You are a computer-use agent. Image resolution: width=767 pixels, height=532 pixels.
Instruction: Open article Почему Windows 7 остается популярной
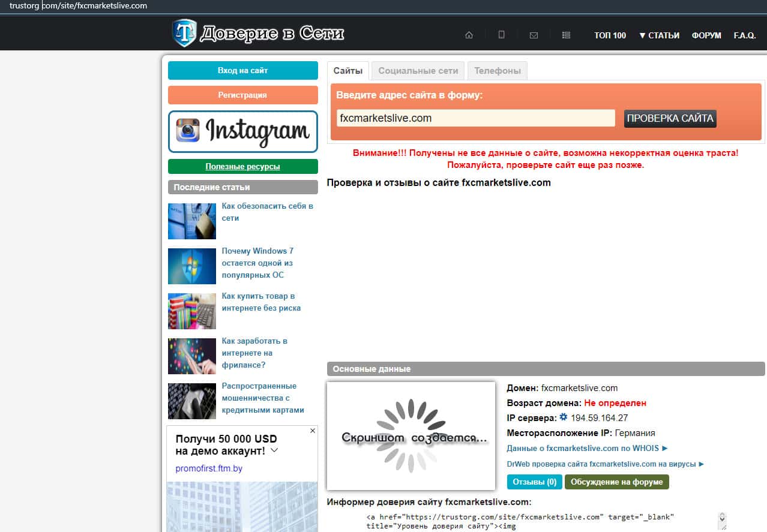point(258,263)
